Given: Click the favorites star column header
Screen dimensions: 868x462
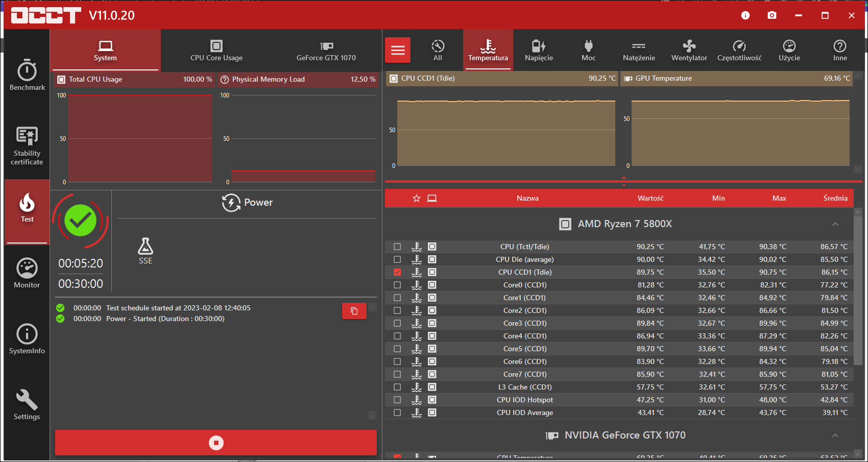Looking at the screenshot, I should 417,198.
